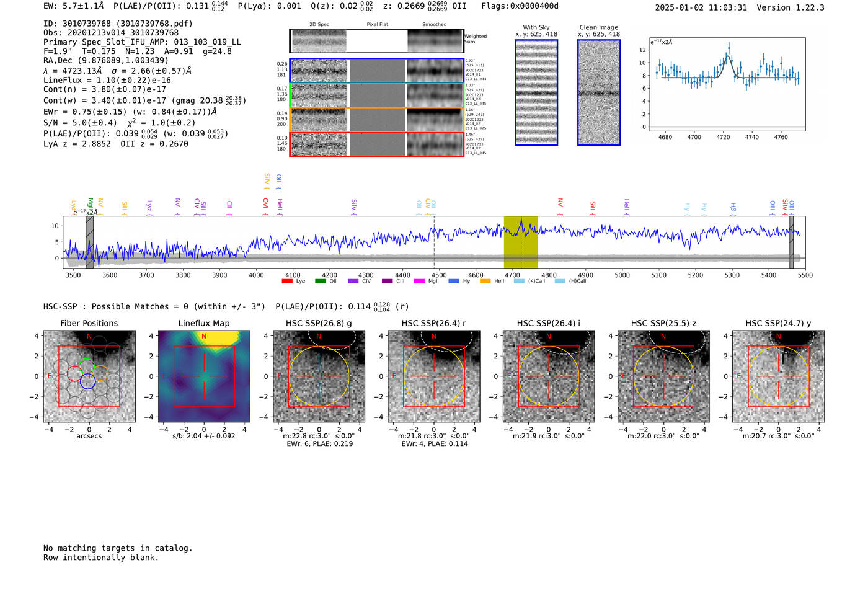
Task: Select No matching targets in catalog text
Action: click(118, 548)
